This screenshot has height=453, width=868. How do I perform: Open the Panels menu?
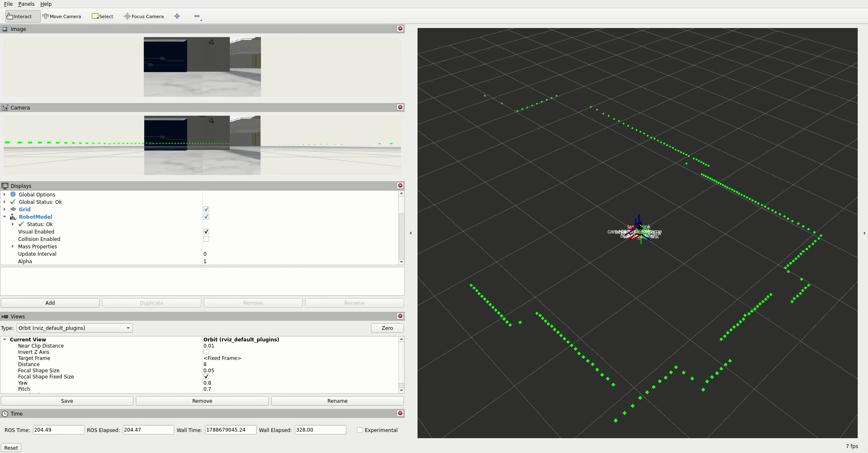click(26, 4)
